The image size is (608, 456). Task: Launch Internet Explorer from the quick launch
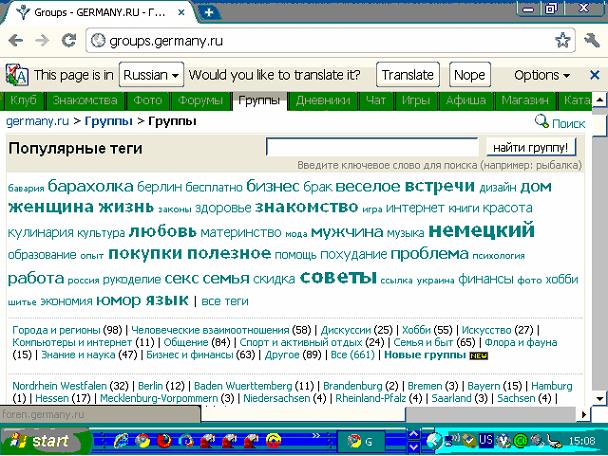(x=121, y=440)
